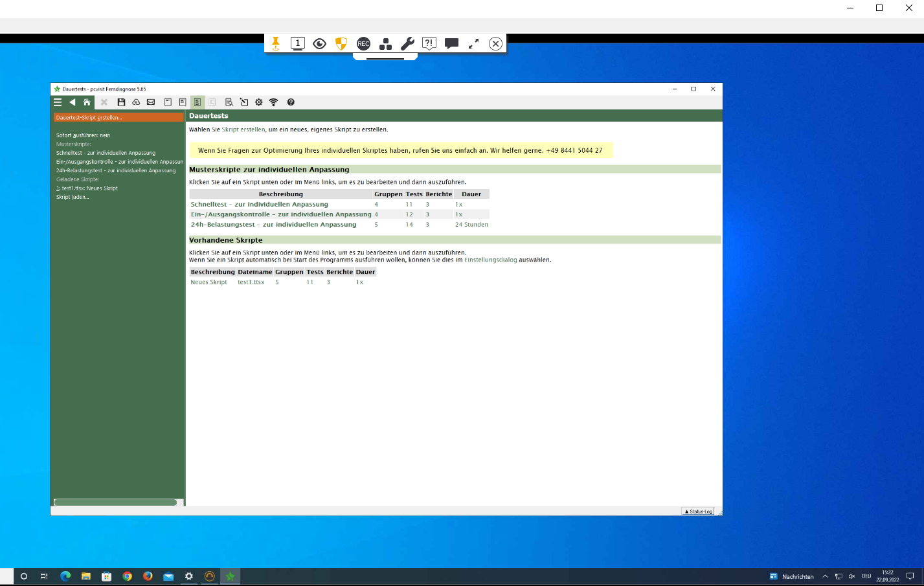Click the WiFi network icon
The width and height of the screenshot is (924, 586).
[x=273, y=102]
